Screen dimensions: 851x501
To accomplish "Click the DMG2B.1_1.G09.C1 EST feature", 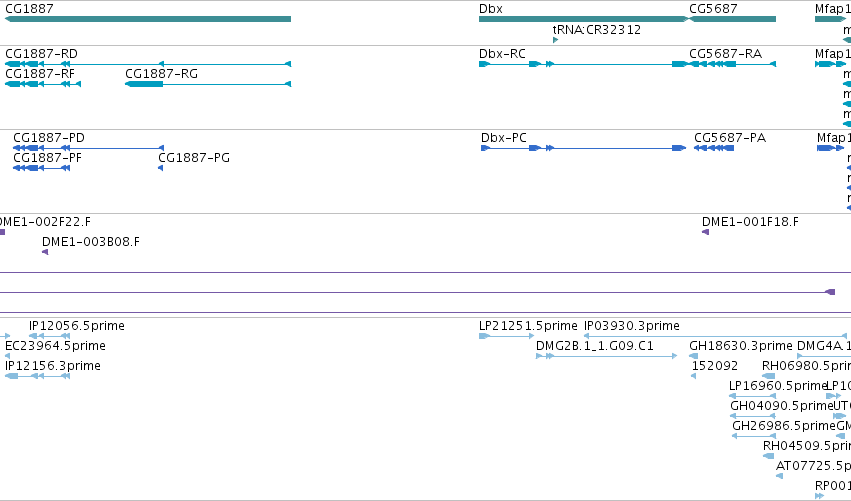I will [x=606, y=356].
